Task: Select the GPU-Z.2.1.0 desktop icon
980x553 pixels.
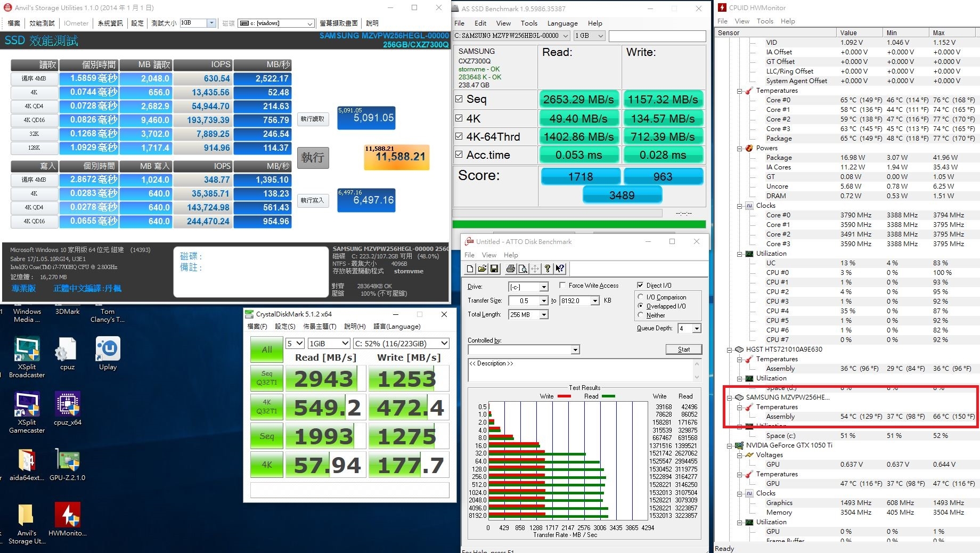Action: point(67,465)
